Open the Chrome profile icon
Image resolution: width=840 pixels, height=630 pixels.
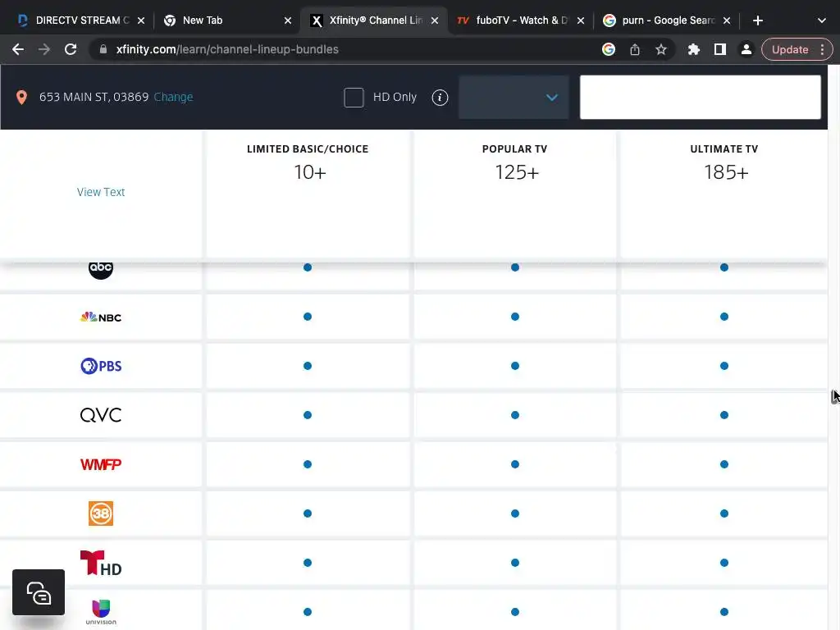point(746,49)
